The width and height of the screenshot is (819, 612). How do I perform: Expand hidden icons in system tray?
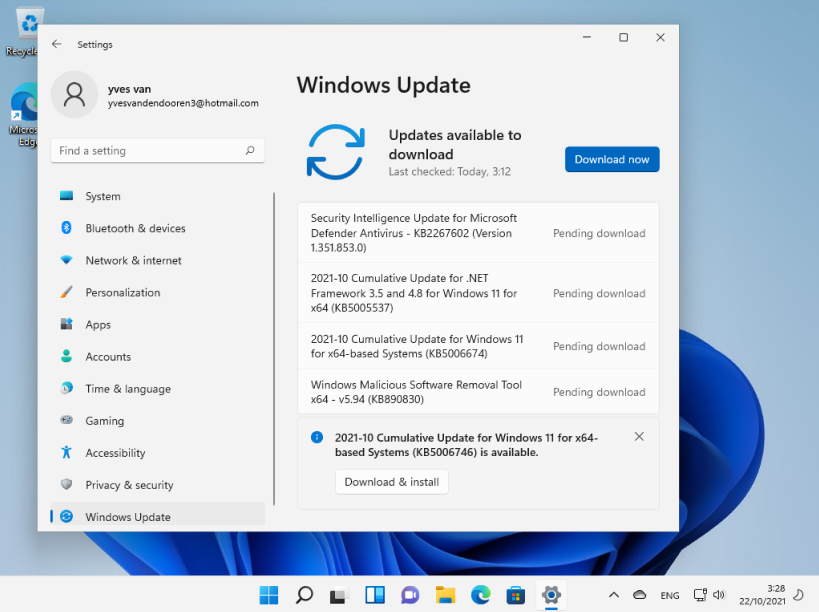[x=613, y=595]
